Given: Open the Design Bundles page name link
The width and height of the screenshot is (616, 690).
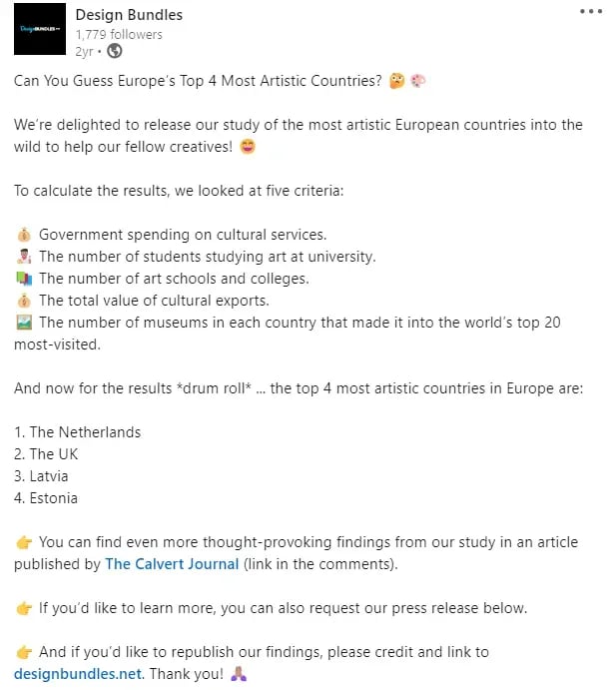Looking at the screenshot, I should coord(129,15).
